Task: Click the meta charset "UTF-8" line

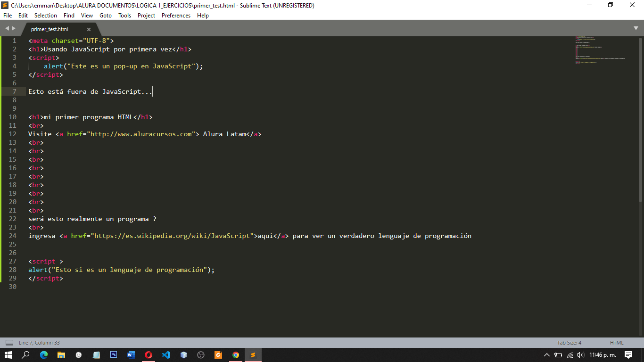Action: click(71, 41)
